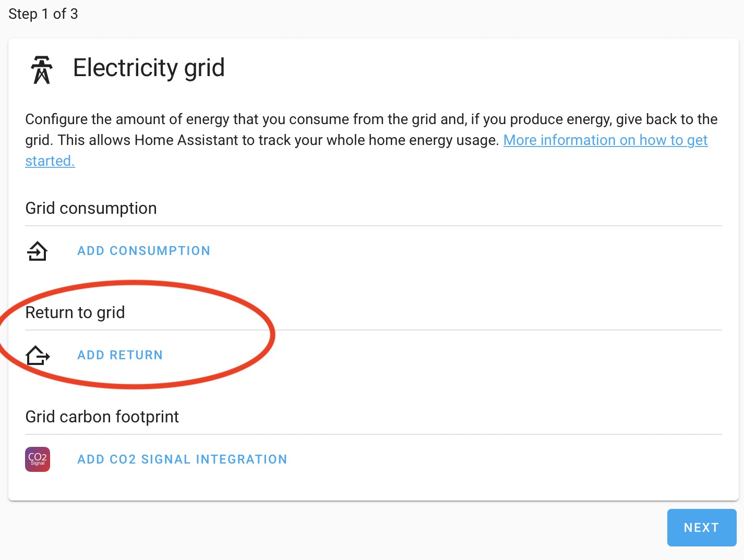Image resolution: width=744 pixels, height=560 pixels.
Task: Select ADD RETURN under Return to grid
Action: coord(120,355)
